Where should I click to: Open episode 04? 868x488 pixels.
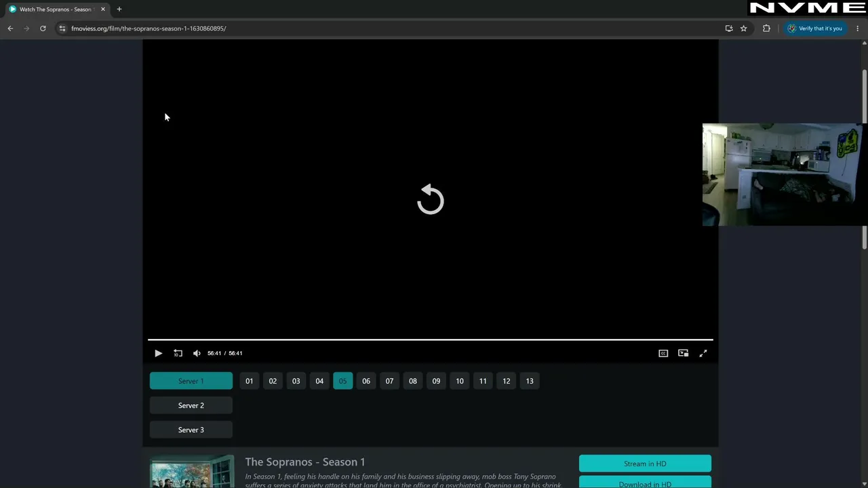(x=319, y=381)
